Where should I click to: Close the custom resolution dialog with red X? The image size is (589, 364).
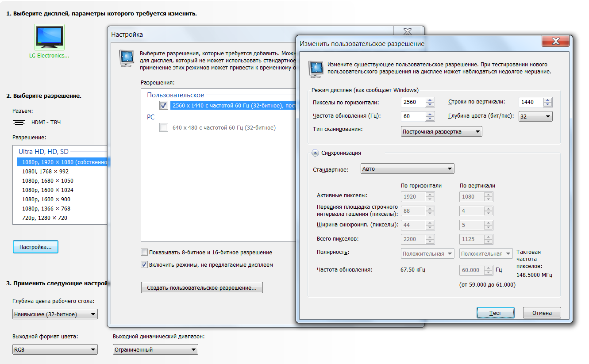click(x=555, y=42)
